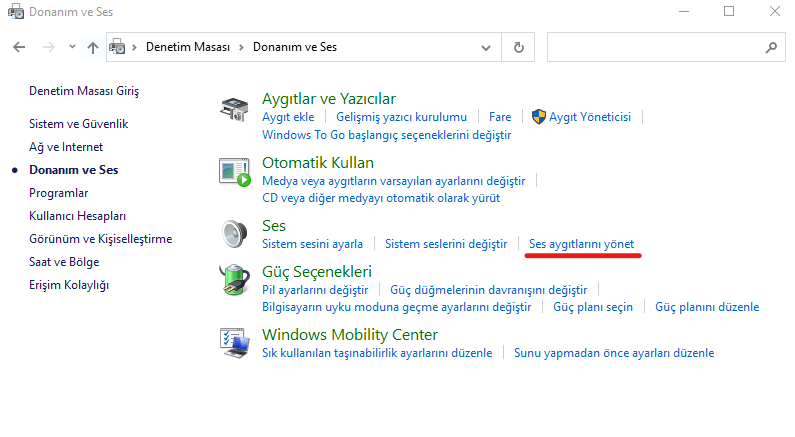Open Medya veya aygıtların varsayılan ayarlarını değiştir

[x=393, y=181]
